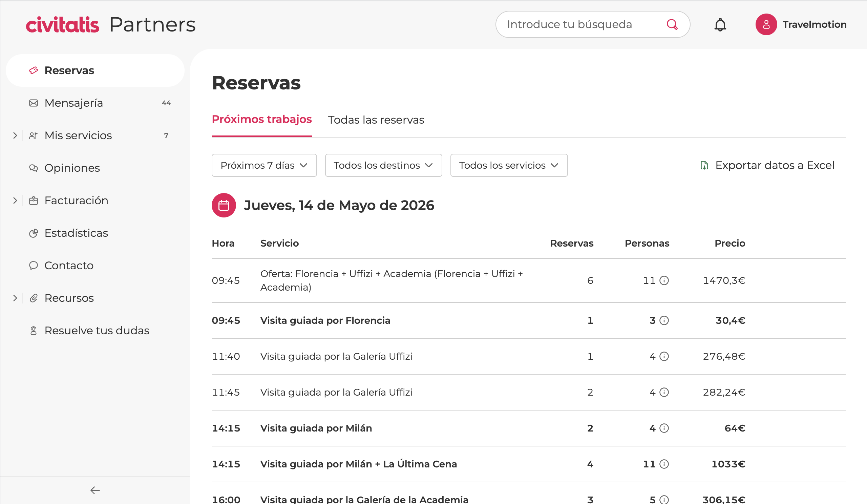Open Reservas in the sidebar
Image resolution: width=867 pixels, height=504 pixels.
95,70
